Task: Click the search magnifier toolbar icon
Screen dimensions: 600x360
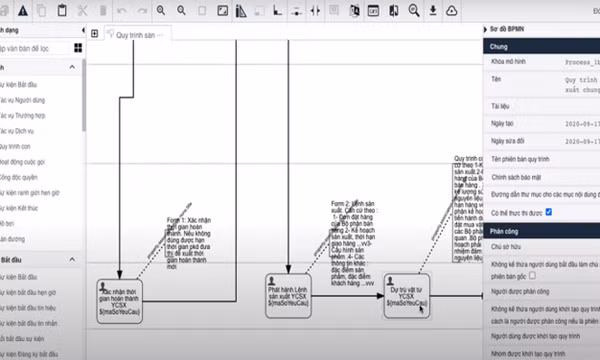Action: tap(414, 10)
